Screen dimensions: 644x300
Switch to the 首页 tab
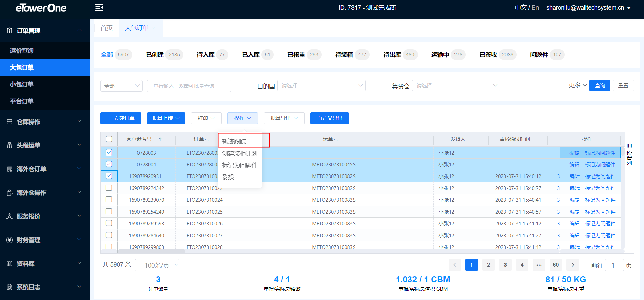[106, 28]
